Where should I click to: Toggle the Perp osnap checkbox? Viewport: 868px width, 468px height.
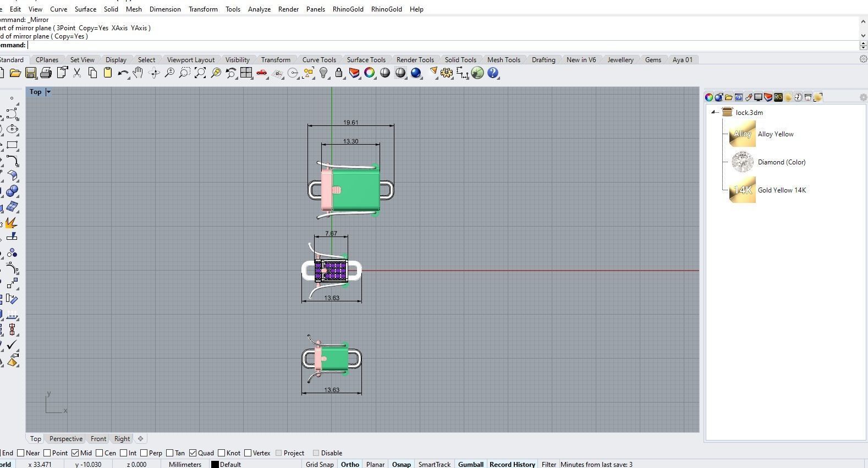(144, 453)
